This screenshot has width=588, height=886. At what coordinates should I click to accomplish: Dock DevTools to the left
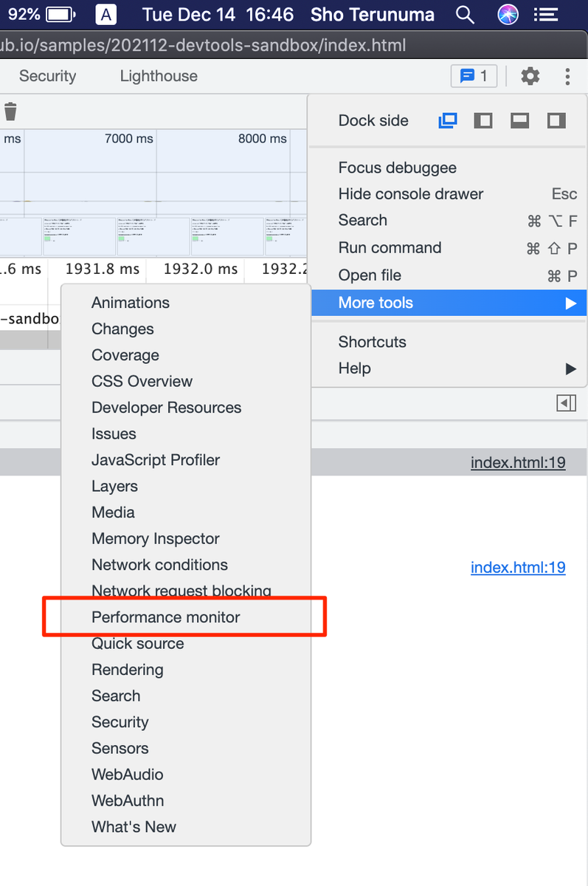(x=483, y=120)
